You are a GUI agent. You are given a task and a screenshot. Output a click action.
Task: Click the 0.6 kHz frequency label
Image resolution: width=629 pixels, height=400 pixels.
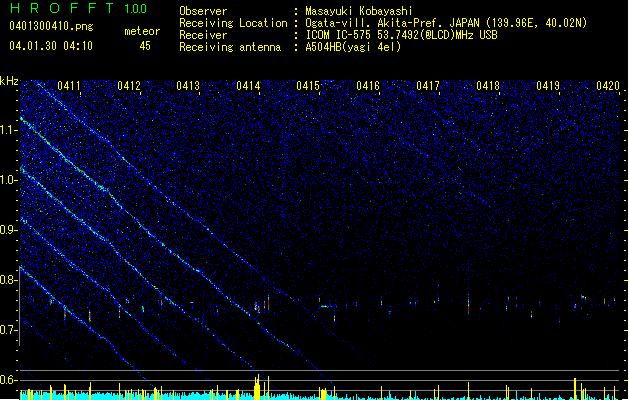9,380
